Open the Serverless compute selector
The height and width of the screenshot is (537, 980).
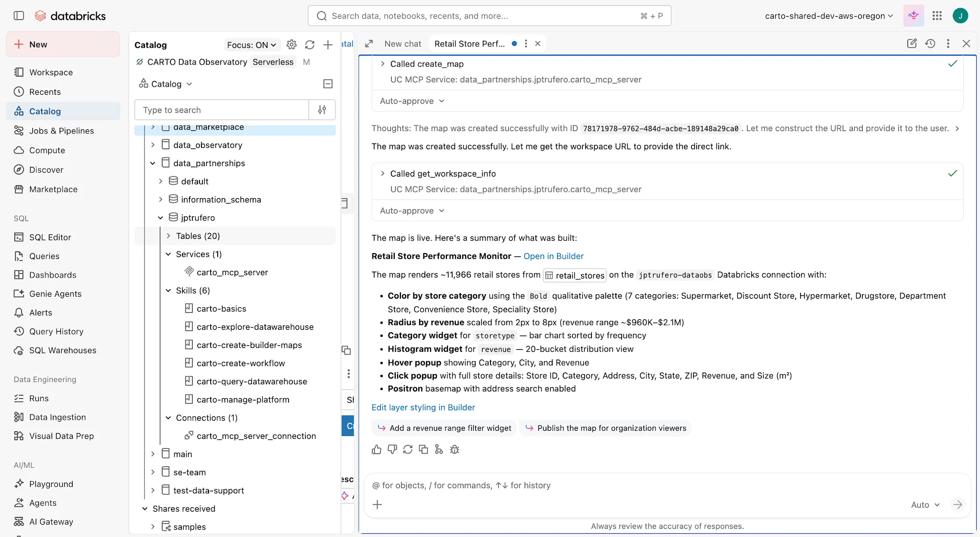273,62
